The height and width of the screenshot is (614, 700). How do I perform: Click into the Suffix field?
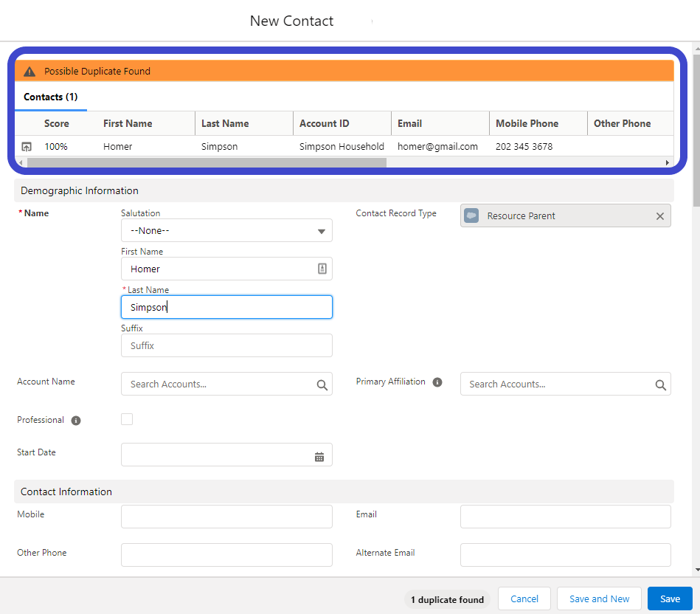[x=226, y=345]
